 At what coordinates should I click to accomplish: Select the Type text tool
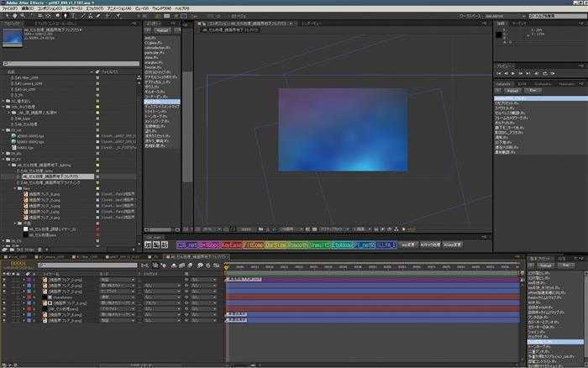(x=73, y=16)
